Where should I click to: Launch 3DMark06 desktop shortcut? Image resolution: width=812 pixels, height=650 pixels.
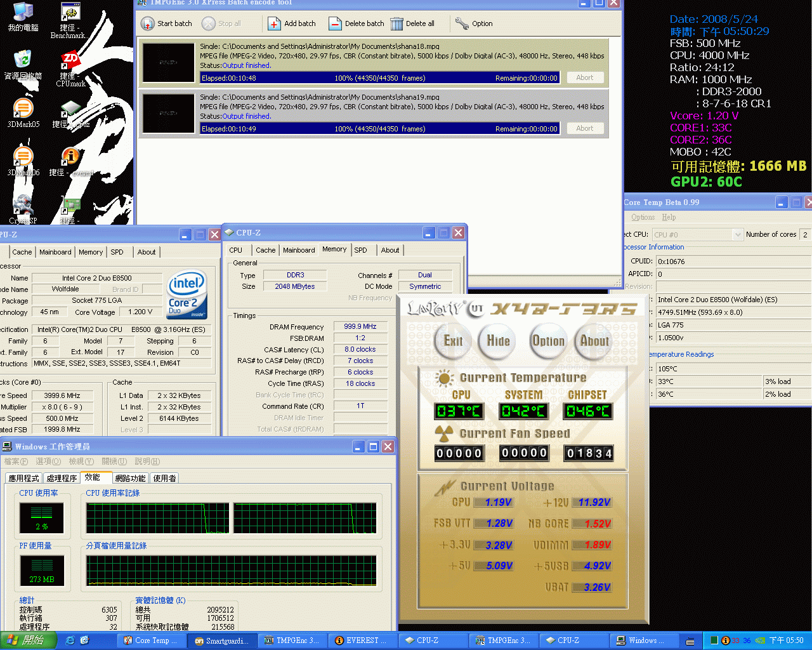coord(23,161)
